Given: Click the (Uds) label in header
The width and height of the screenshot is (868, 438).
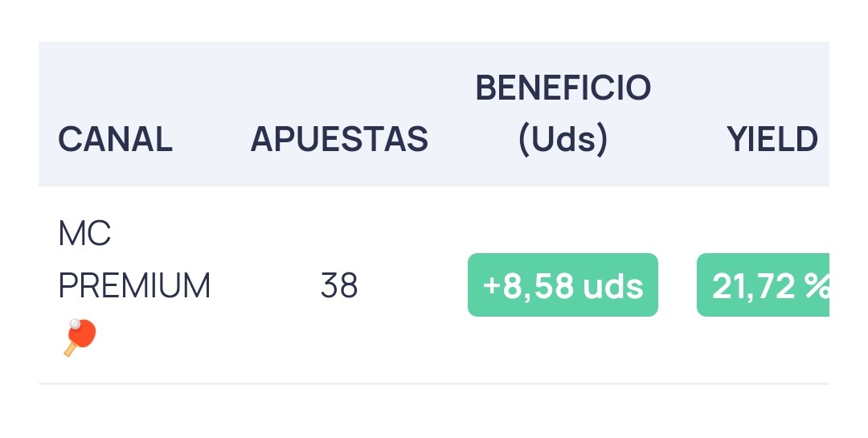Looking at the screenshot, I should coord(563,139).
